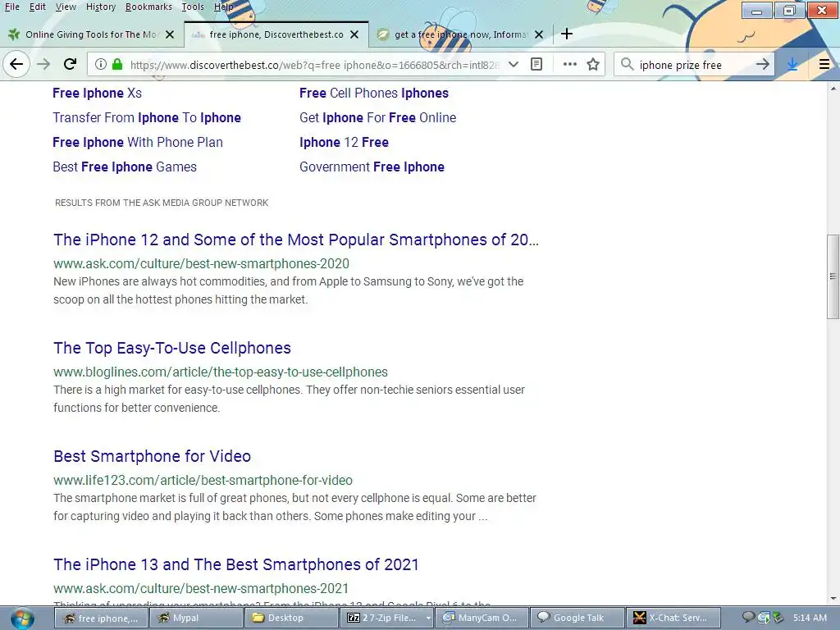Switch to Google Talk taskbar button
The image size is (840, 630).
(x=577, y=619)
